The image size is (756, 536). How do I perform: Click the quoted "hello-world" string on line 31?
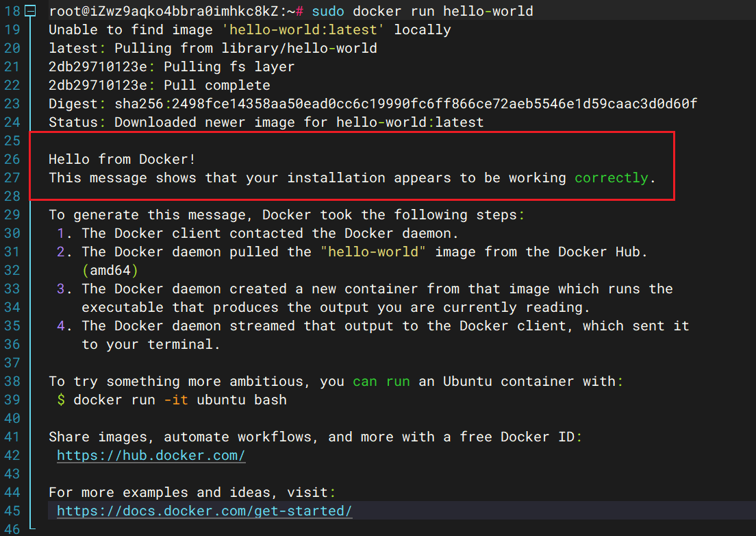tap(373, 252)
